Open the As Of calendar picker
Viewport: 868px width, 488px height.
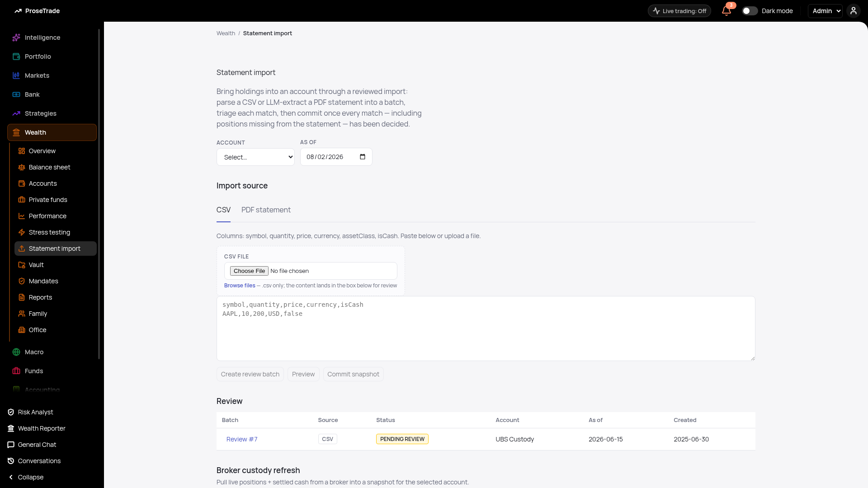tap(363, 157)
